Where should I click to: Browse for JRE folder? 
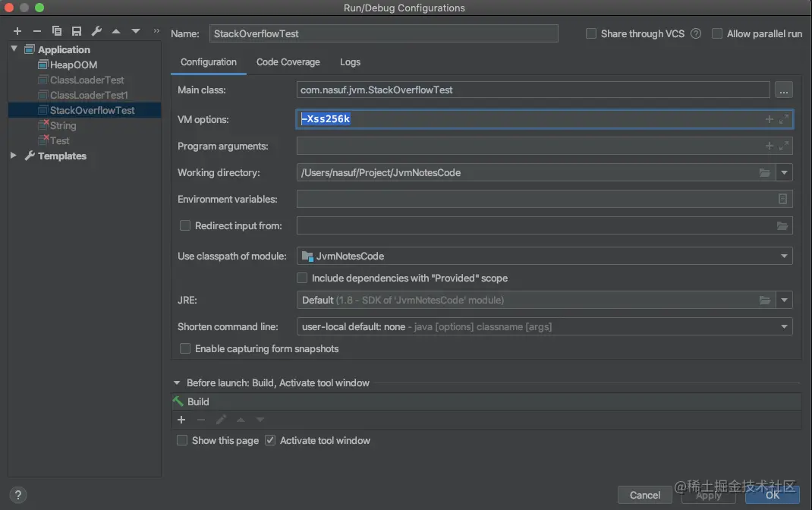coord(765,301)
